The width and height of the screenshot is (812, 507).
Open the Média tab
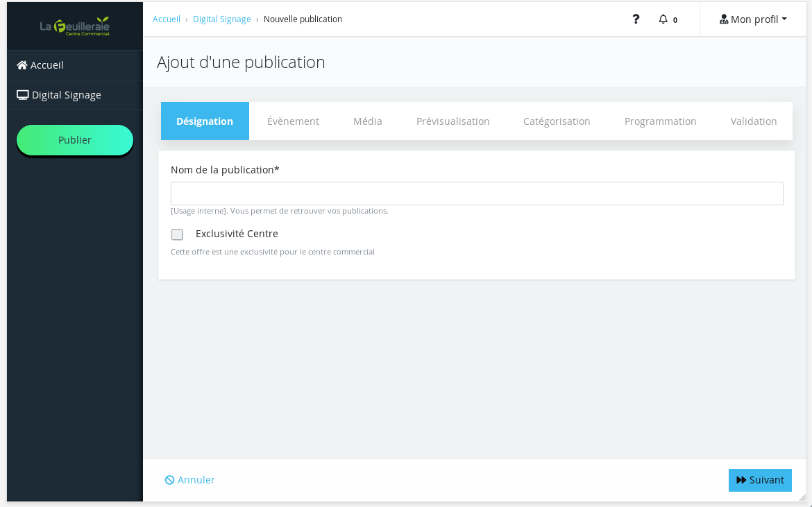[368, 121]
